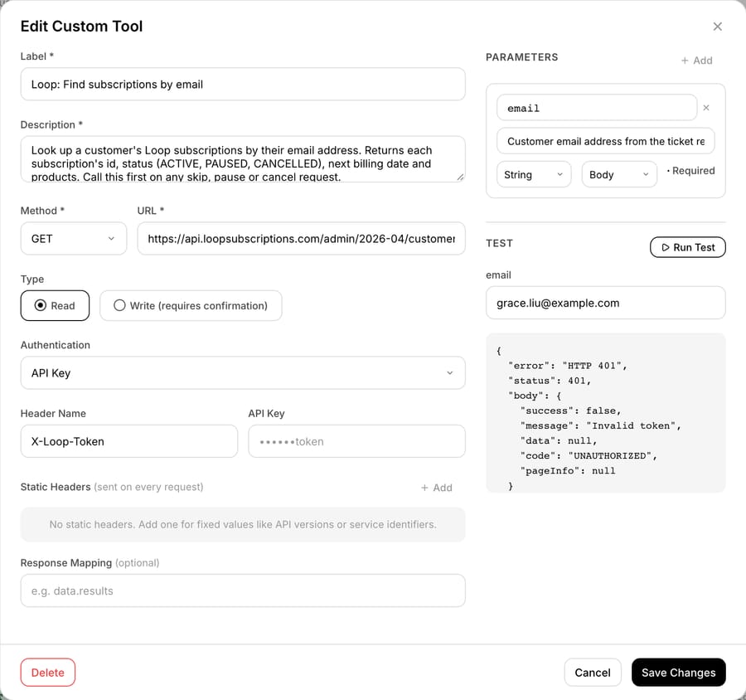This screenshot has width=746, height=700.
Task: Run Test for the tool
Action: click(687, 247)
